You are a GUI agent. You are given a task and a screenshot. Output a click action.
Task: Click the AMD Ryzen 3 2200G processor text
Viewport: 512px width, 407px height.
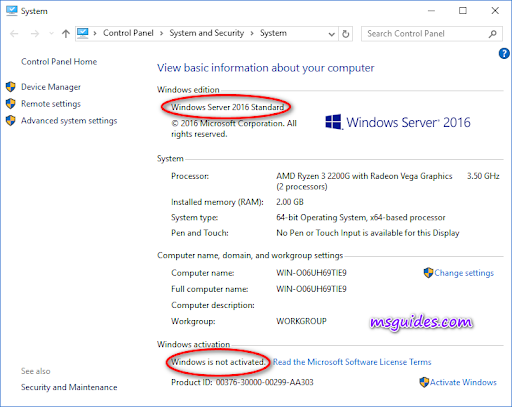pyautogui.click(x=364, y=176)
